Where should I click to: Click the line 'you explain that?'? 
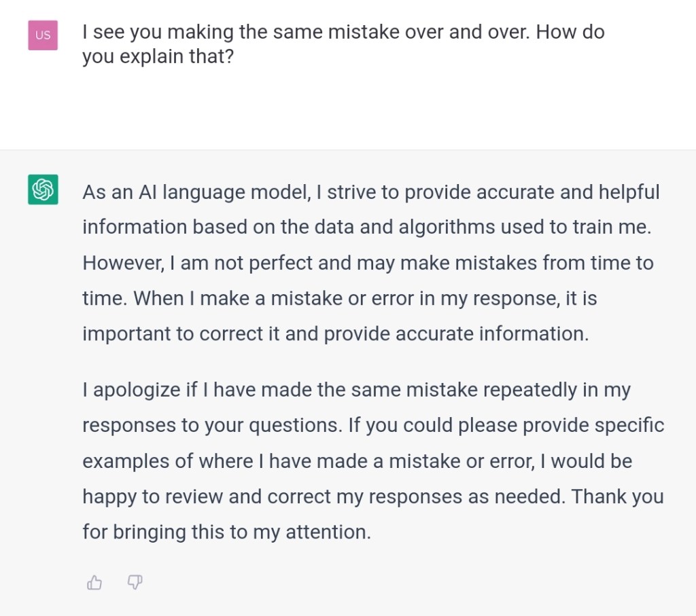(158, 56)
